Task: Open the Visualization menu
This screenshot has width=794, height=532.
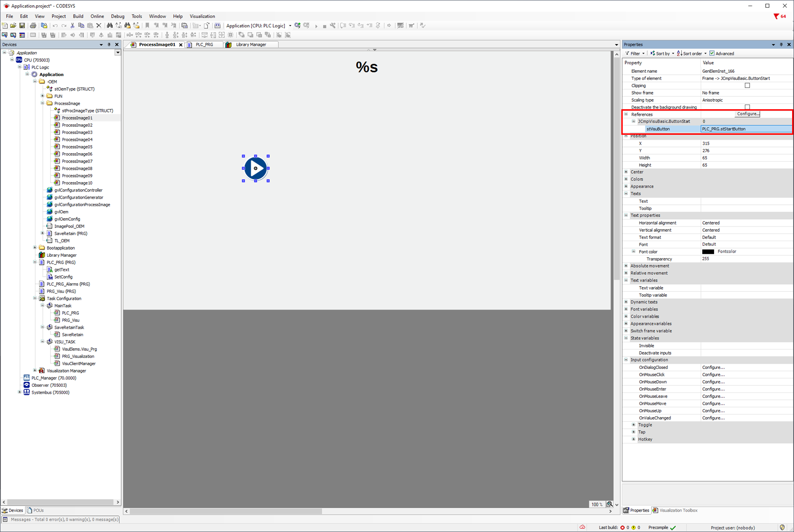Action: pos(202,16)
